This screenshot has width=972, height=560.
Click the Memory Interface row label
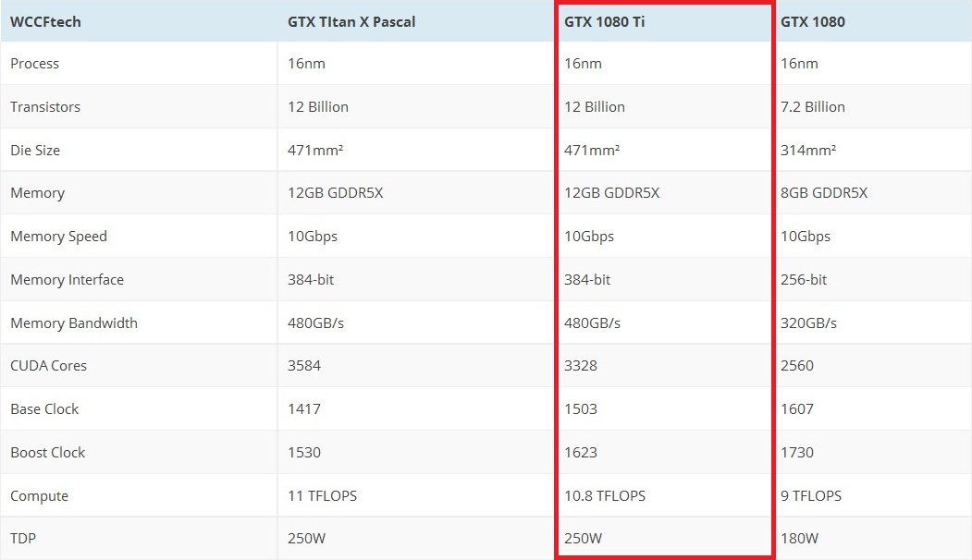coord(67,279)
